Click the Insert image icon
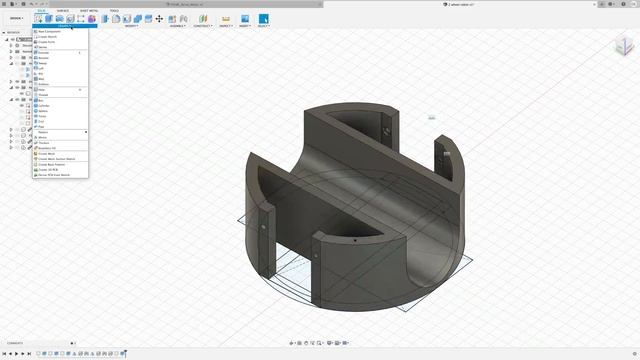The width and height of the screenshot is (640, 360). 245,19
